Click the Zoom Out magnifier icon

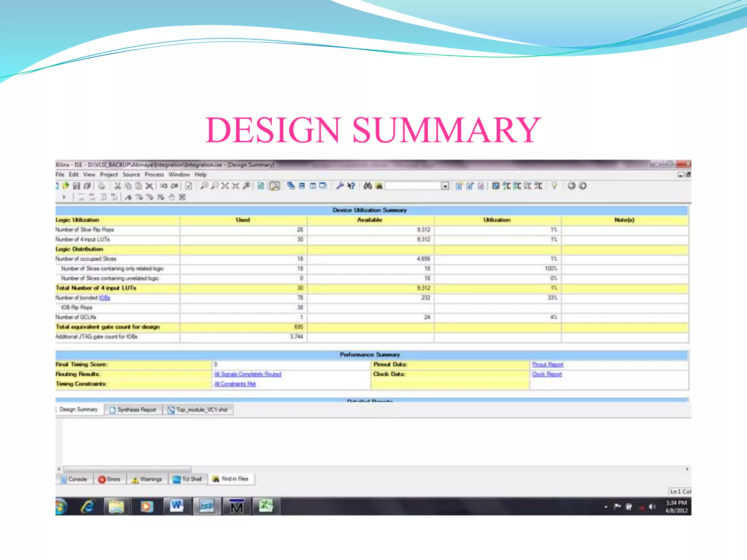click(x=215, y=186)
